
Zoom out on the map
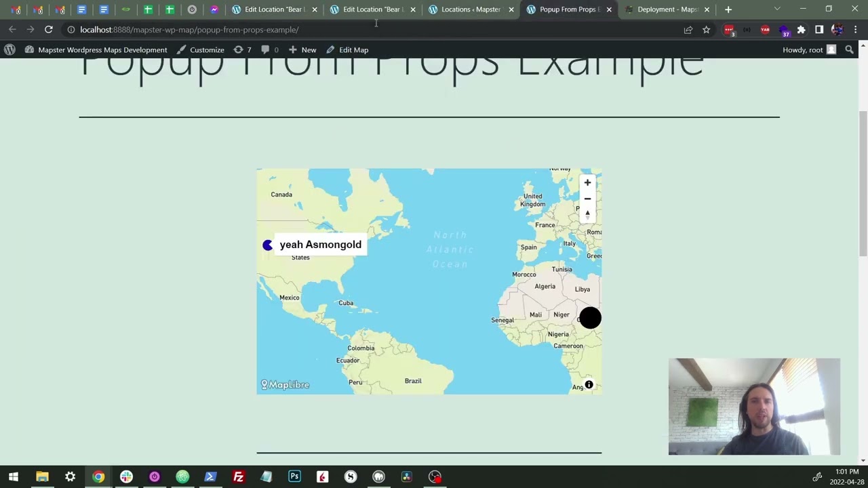point(587,199)
